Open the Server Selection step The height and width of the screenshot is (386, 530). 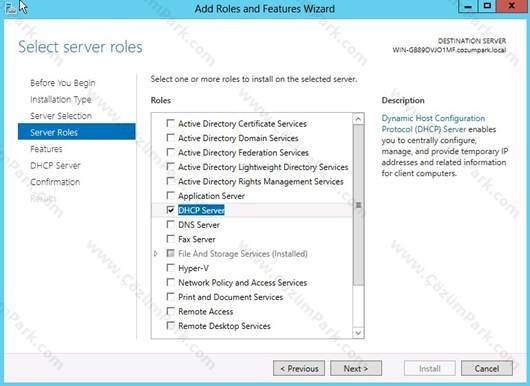click(61, 116)
